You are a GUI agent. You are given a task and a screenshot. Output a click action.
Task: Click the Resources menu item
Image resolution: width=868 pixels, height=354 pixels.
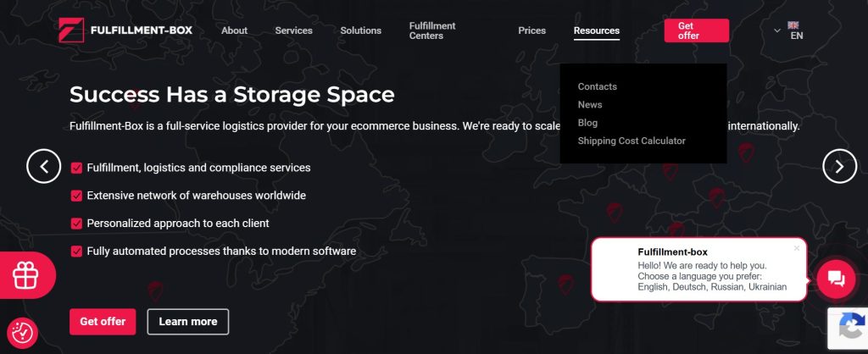(x=596, y=30)
